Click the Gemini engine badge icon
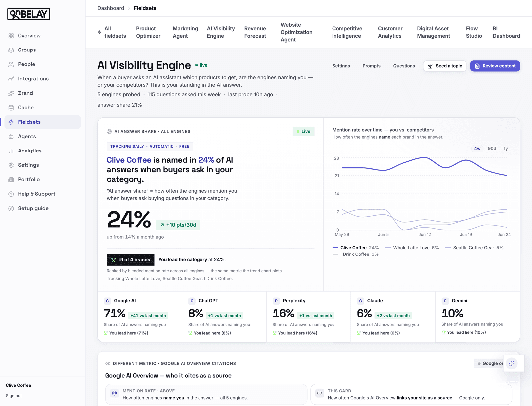This screenshot has width=532, height=406. pos(445,301)
